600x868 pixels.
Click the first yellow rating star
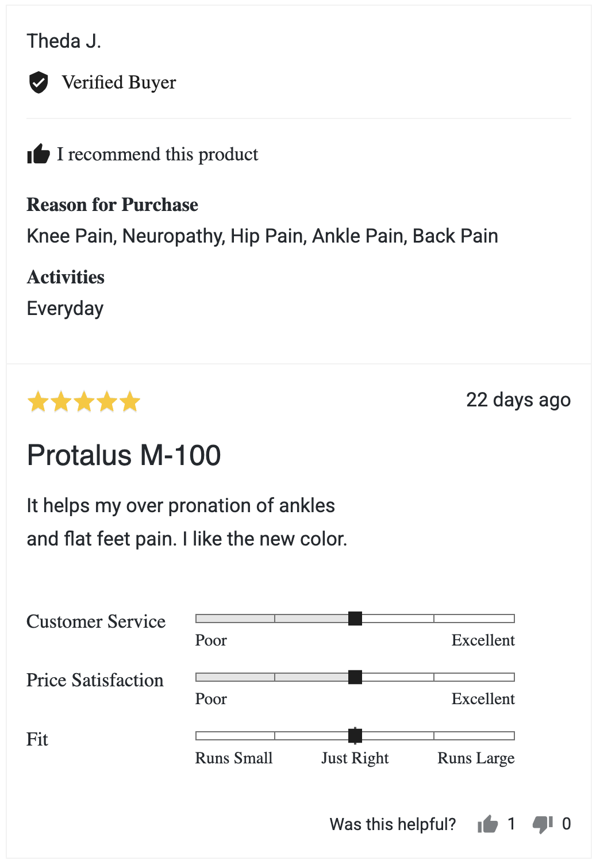(x=38, y=401)
